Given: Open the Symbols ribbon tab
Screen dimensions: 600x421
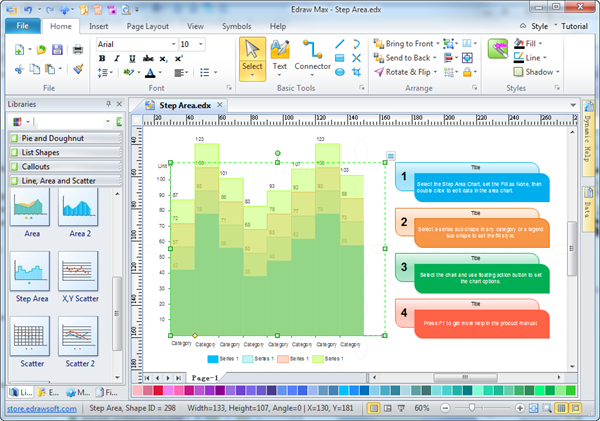Looking at the screenshot, I should (x=236, y=25).
